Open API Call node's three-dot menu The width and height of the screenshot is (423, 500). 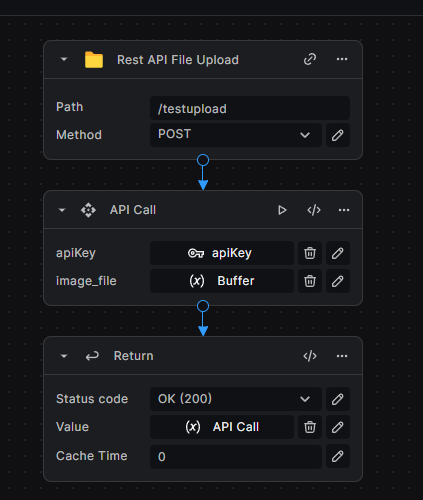344,210
